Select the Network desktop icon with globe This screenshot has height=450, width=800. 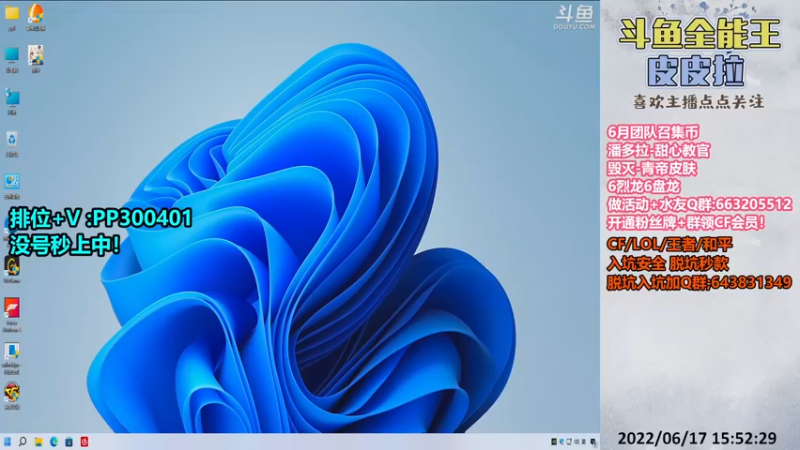click(x=12, y=97)
